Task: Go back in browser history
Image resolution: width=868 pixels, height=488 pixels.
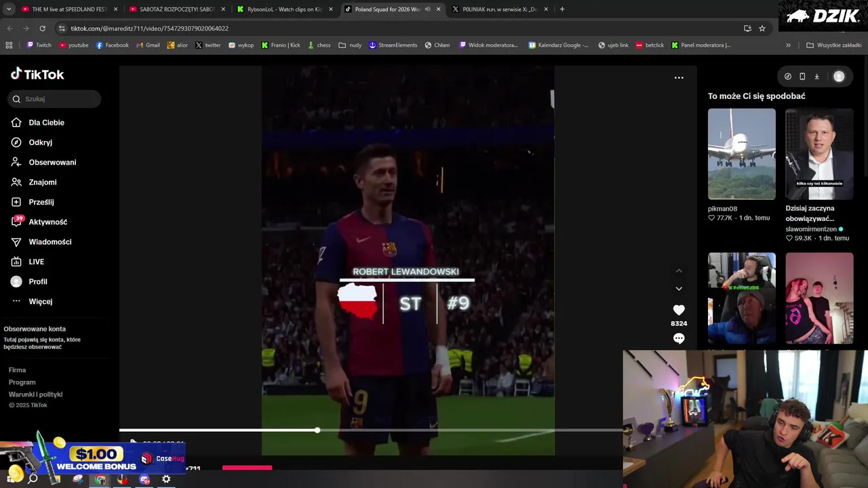Action: [9, 28]
